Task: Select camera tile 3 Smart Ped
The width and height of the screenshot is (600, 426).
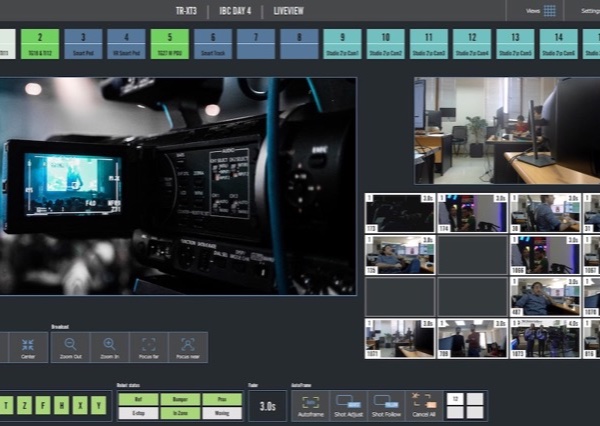Action: [83, 44]
